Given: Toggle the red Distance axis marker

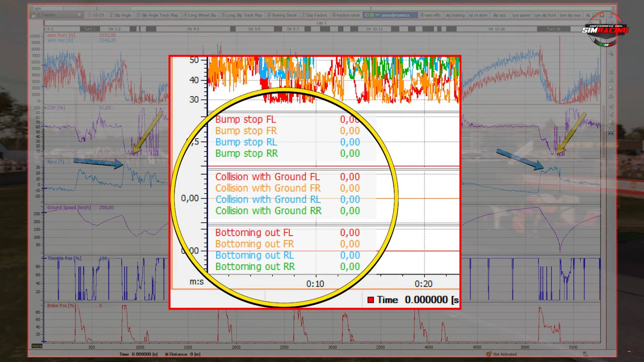Looking at the screenshot, I should click(x=167, y=354).
